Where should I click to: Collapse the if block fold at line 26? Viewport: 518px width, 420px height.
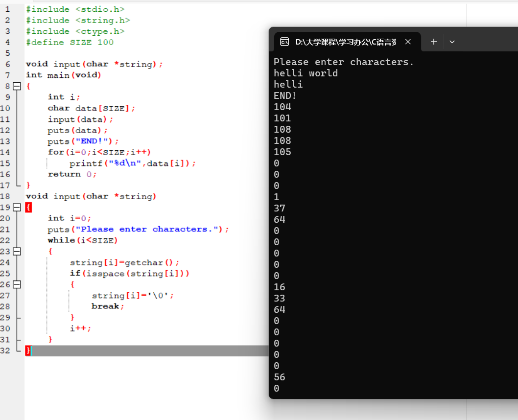(17, 284)
